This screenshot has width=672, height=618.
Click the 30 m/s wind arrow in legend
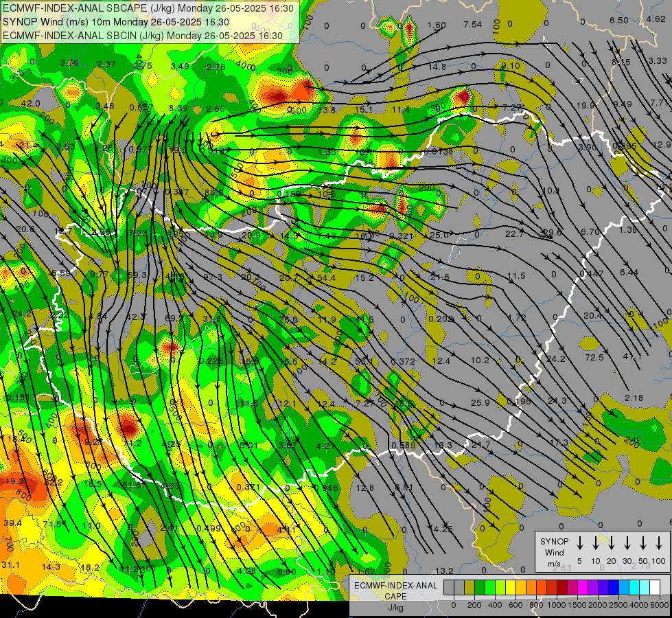(627, 542)
